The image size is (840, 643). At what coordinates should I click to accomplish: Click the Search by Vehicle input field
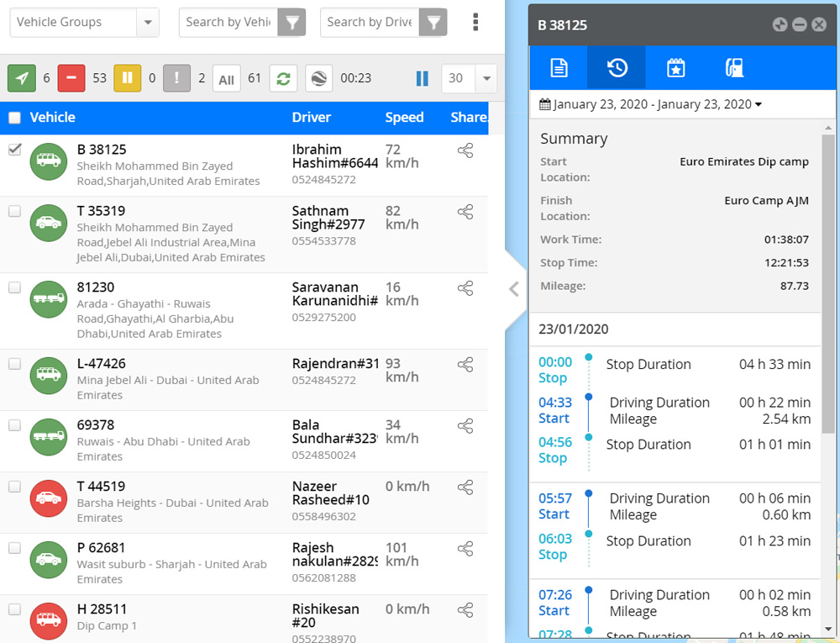228,23
